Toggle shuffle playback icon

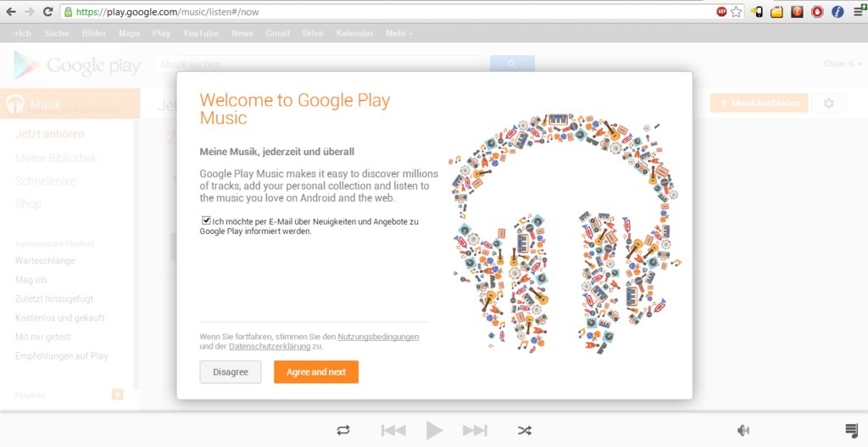pos(525,430)
